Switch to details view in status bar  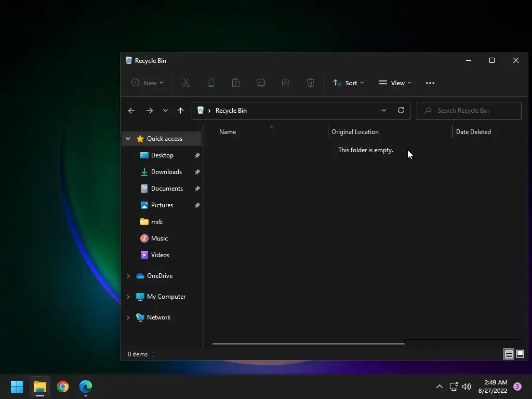coord(509,354)
